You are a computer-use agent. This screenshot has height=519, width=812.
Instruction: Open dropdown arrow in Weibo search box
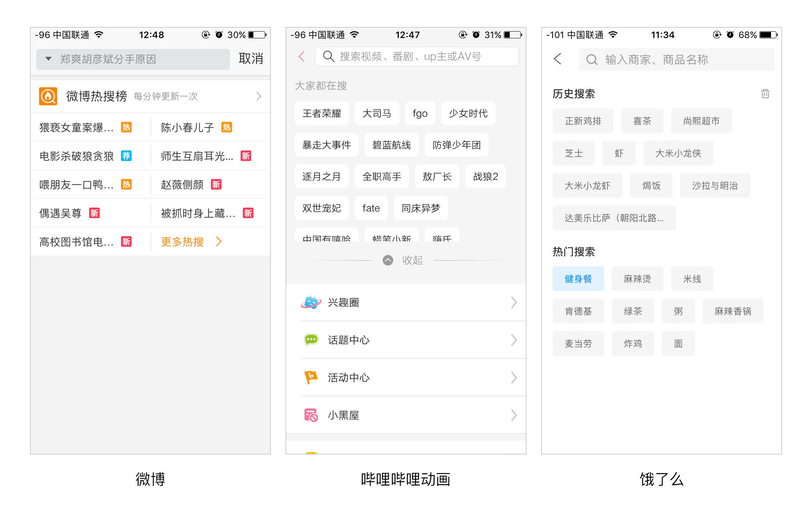(48, 59)
